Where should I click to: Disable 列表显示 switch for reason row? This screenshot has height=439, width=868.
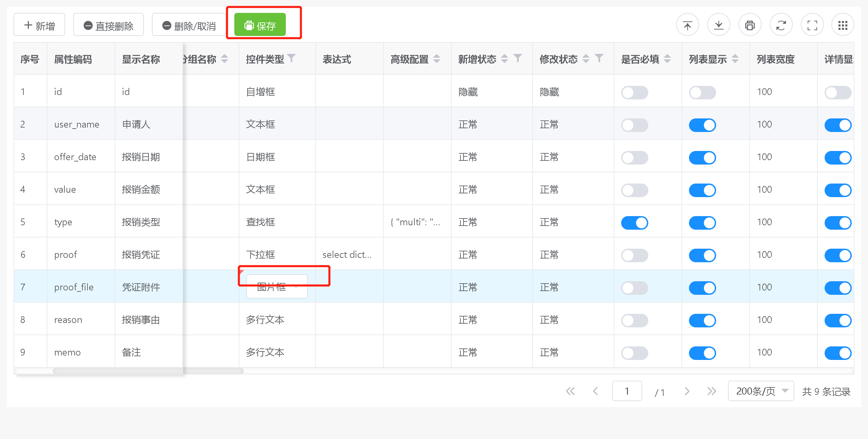(x=702, y=320)
